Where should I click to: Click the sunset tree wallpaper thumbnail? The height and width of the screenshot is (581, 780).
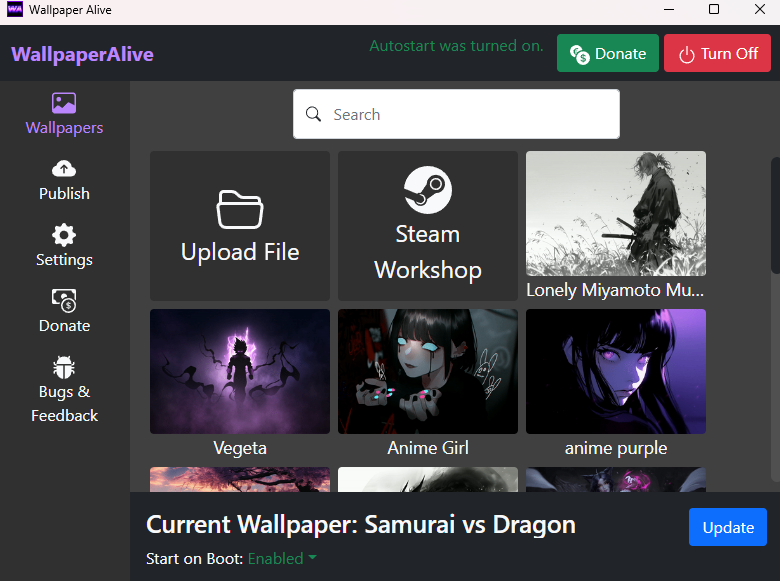[240, 480]
